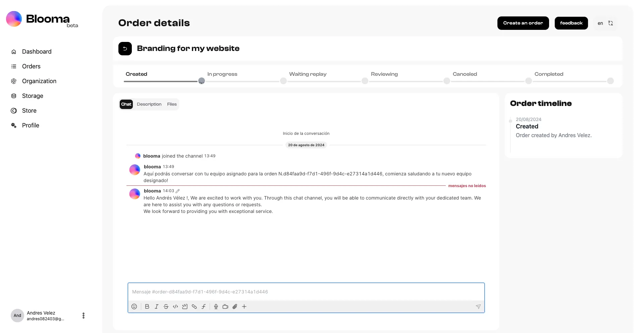The image size is (644, 333).
Task: Select the Completed status marker
Action: (610, 81)
